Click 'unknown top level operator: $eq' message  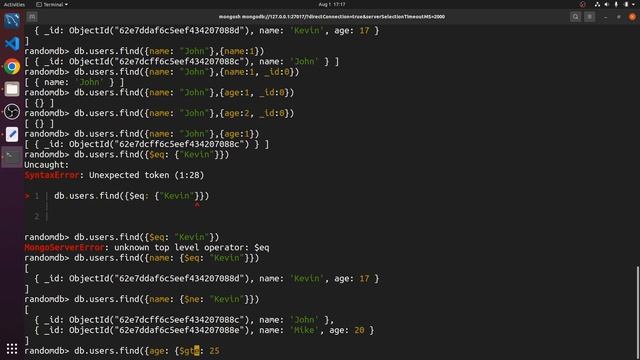191,247
